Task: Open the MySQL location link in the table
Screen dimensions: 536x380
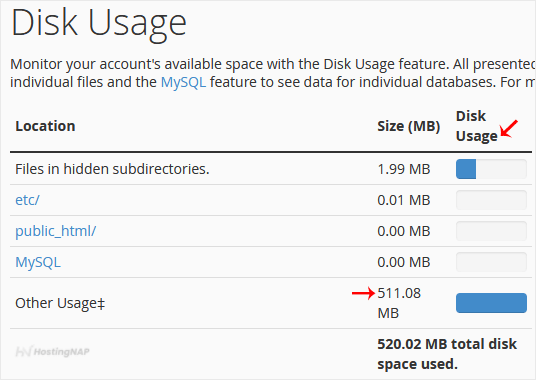Action: [x=38, y=262]
